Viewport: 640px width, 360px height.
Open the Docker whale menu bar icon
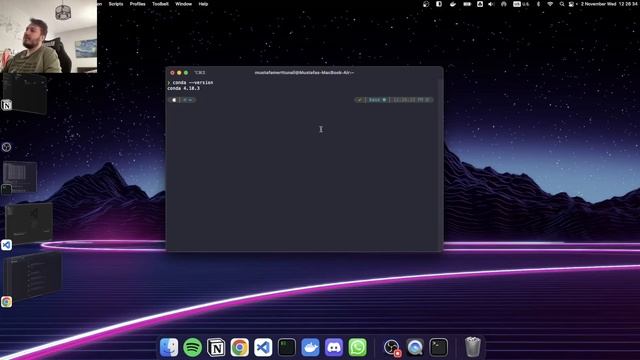click(x=453, y=4)
